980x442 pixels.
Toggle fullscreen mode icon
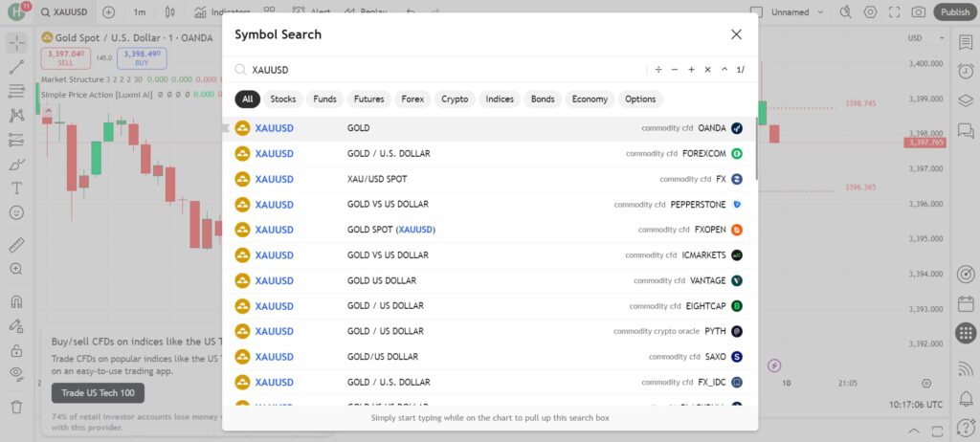894,12
